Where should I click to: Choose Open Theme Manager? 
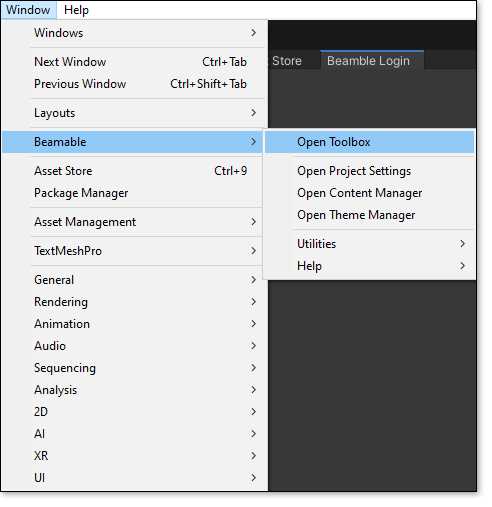(x=369, y=215)
